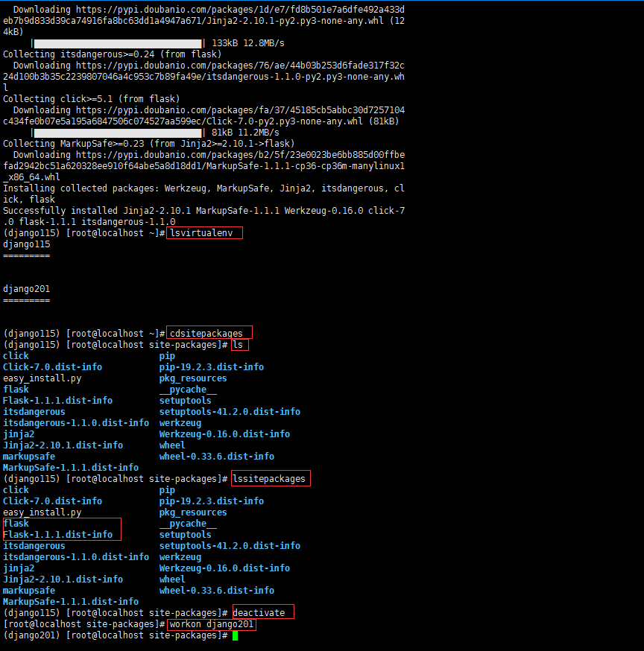Click werkzeug directory under the lssitepackages output
Viewport: 644px width, 651px height.
click(x=180, y=557)
